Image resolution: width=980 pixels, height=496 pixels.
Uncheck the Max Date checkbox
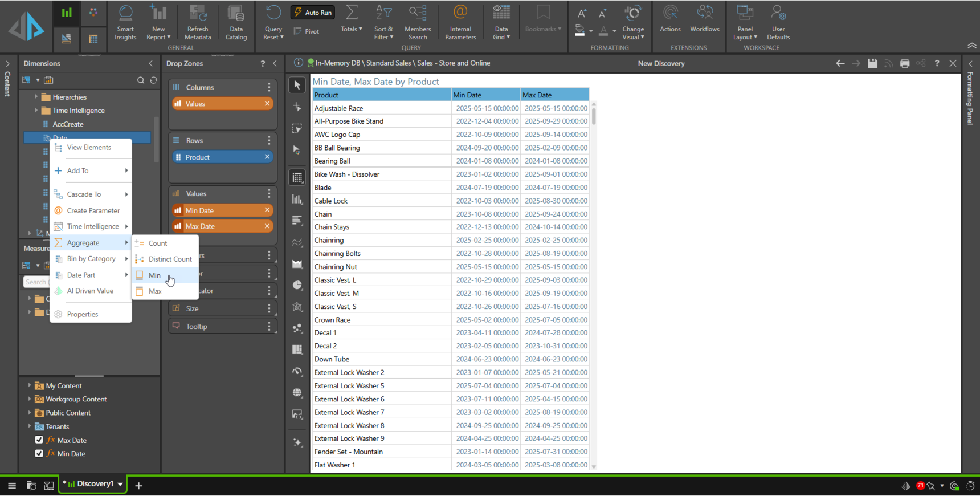pyautogui.click(x=39, y=440)
